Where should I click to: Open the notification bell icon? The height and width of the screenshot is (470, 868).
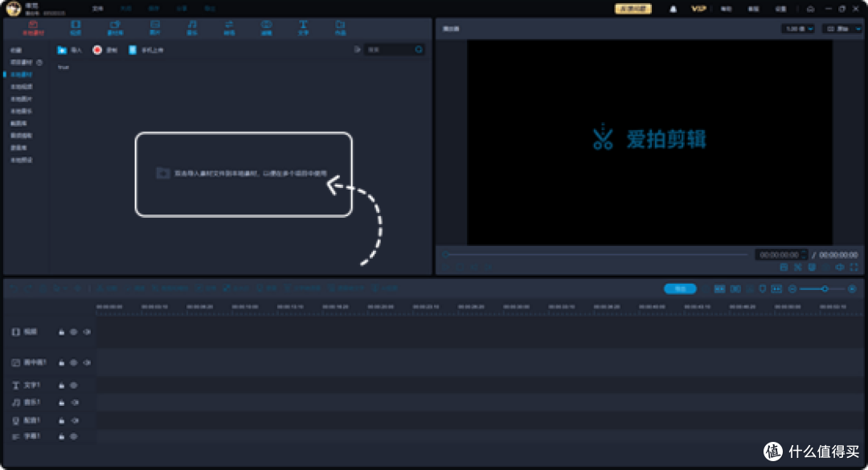(x=674, y=9)
